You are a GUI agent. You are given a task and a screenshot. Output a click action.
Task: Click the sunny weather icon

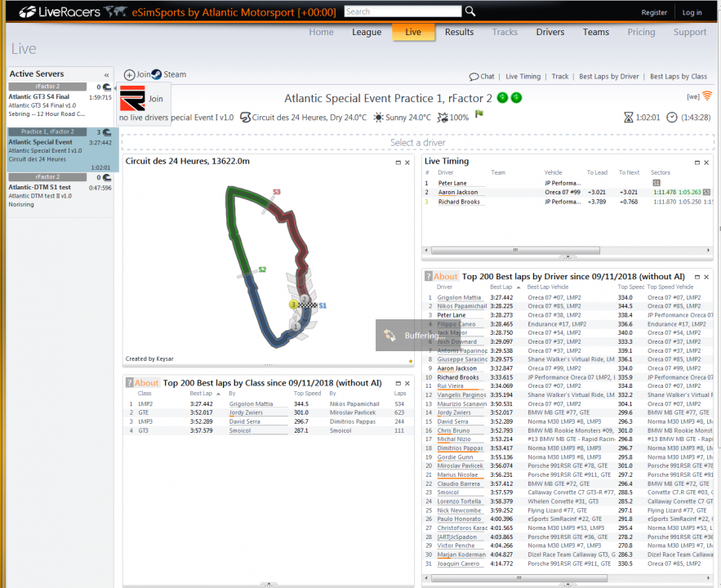378,118
